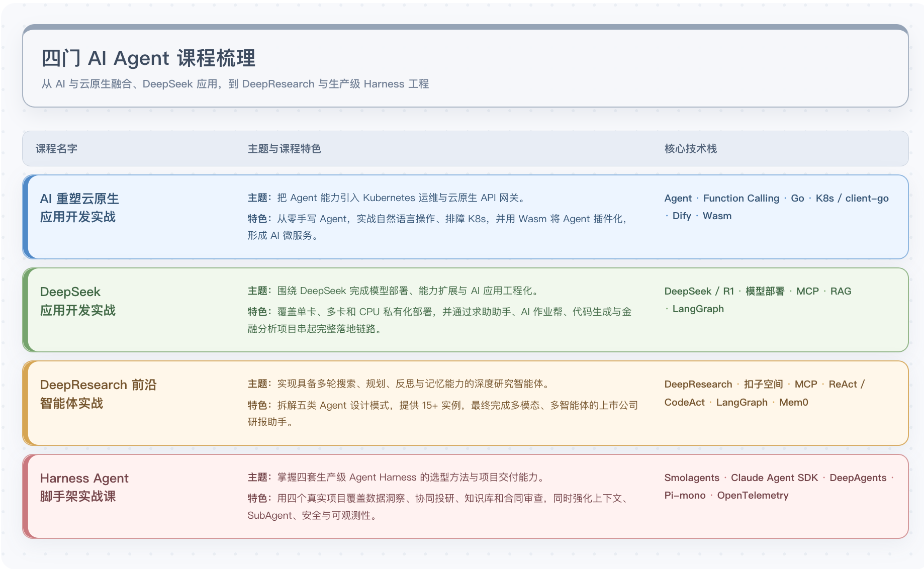Click the Function Calling tech tag

(741, 198)
